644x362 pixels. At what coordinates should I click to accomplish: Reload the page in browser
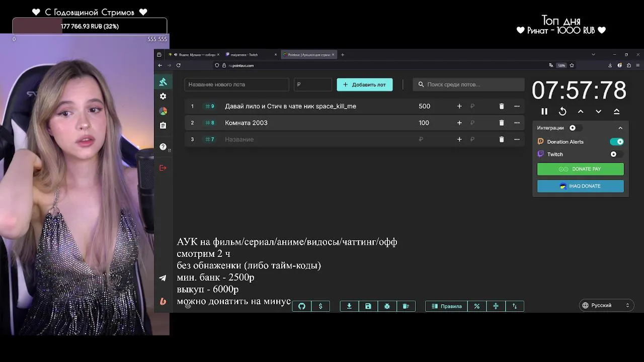click(178, 65)
